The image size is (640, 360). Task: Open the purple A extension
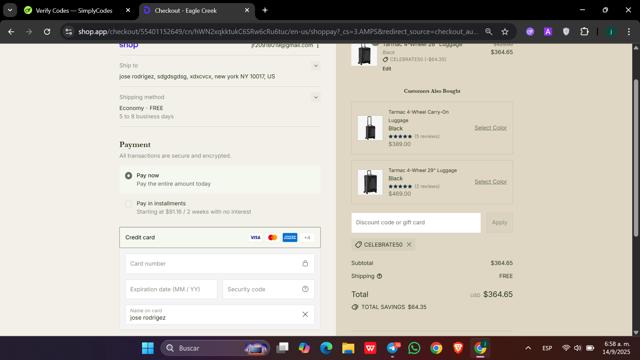click(548, 31)
